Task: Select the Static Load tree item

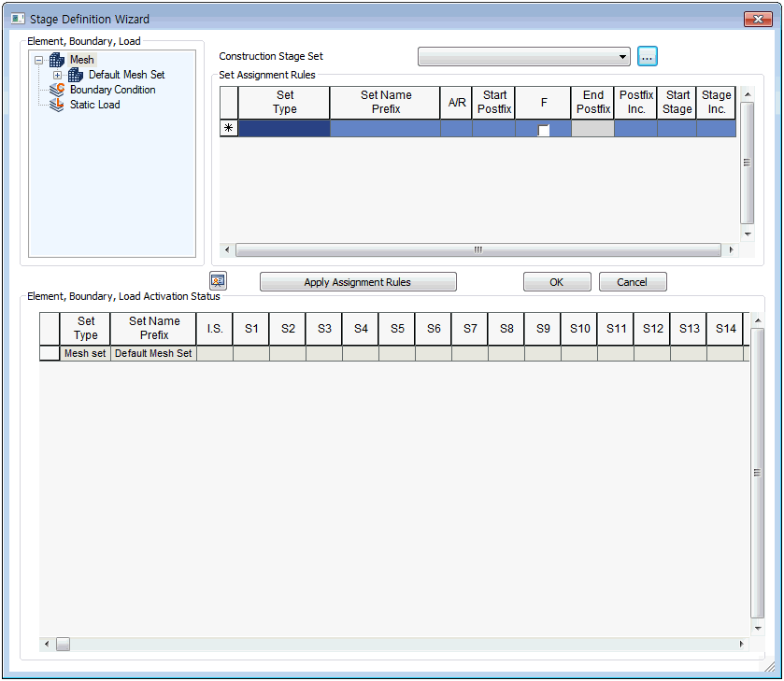Action: click(94, 105)
